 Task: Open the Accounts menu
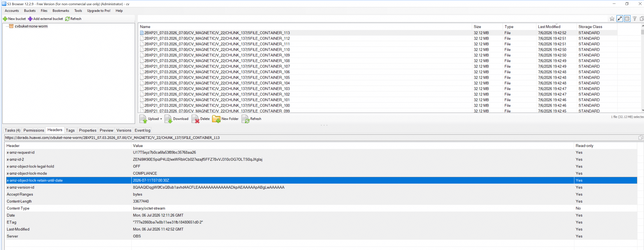12,11
